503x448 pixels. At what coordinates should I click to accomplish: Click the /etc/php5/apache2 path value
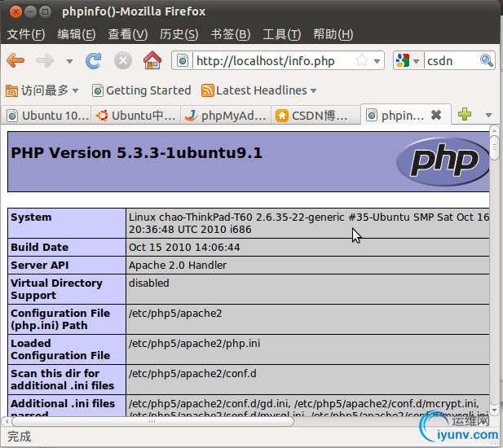[175, 314]
